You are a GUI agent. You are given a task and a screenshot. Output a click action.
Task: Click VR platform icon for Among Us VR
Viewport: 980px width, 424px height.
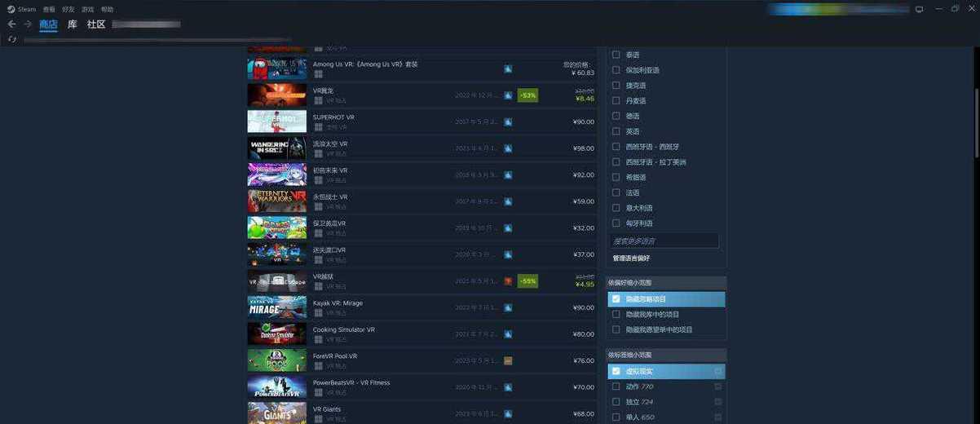[x=508, y=69]
